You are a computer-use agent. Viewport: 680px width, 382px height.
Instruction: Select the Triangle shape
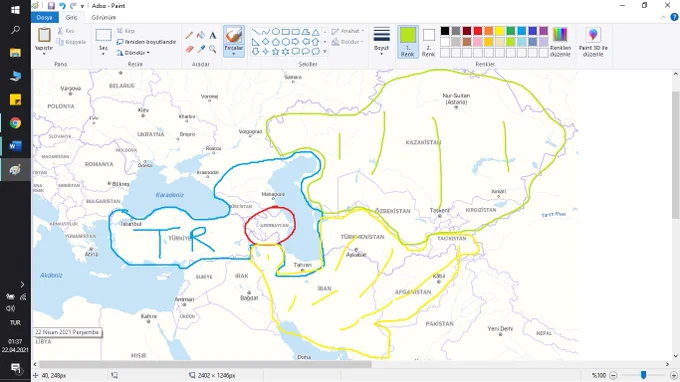(x=316, y=32)
